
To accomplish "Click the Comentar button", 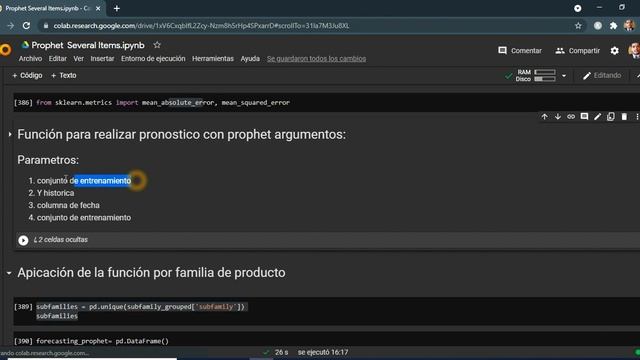I will pyautogui.click(x=520, y=51).
